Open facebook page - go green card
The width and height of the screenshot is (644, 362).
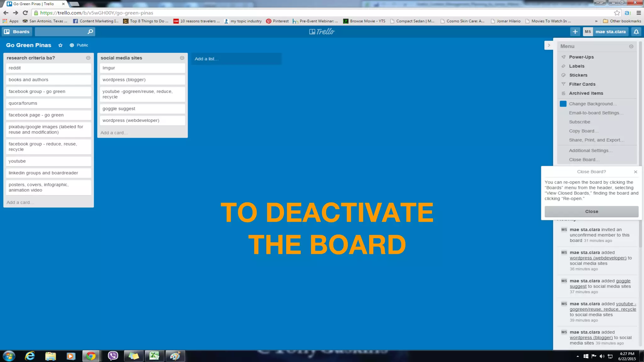click(x=48, y=115)
